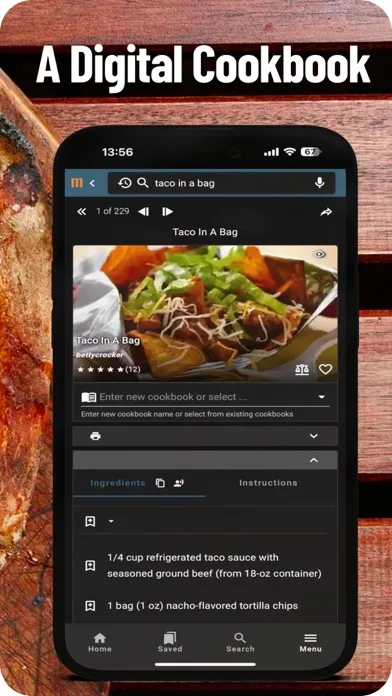Jump to first result with double arrows
Viewport: 392px width, 696px height.
point(81,212)
